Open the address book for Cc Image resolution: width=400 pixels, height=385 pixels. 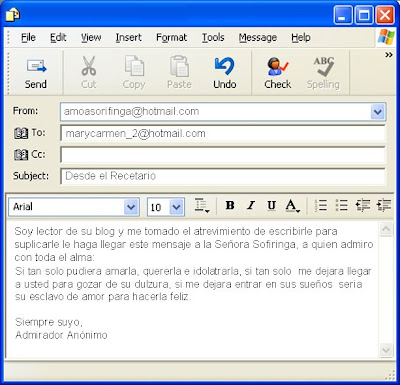pos(21,155)
